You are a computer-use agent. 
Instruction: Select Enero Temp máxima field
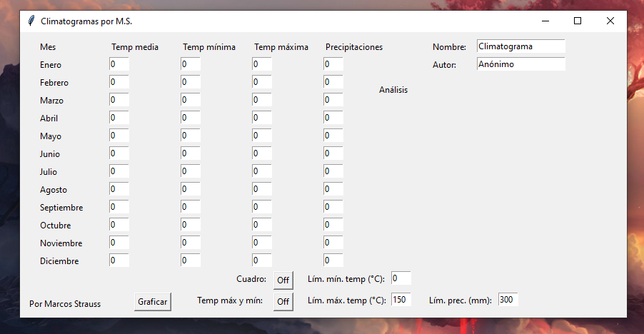(x=262, y=64)
